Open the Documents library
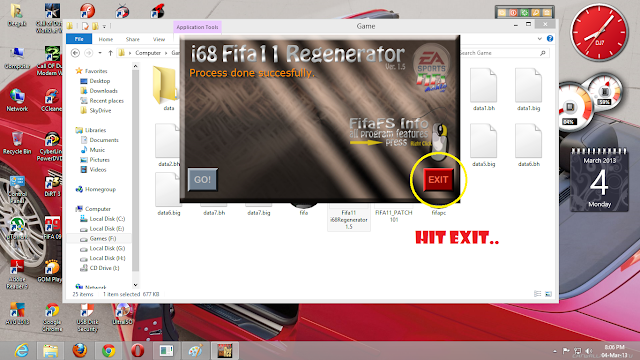This screenshot has width=640, height=360. tap(104, 140)
